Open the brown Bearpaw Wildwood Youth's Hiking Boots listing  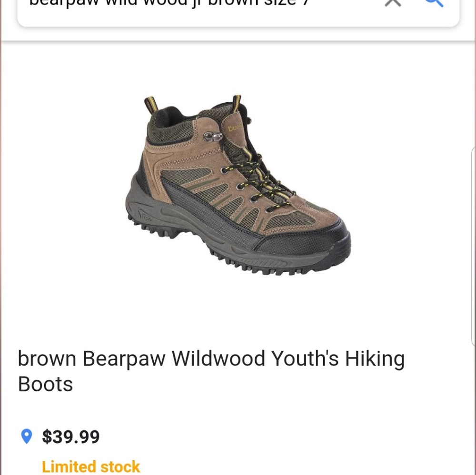point(211,371)
